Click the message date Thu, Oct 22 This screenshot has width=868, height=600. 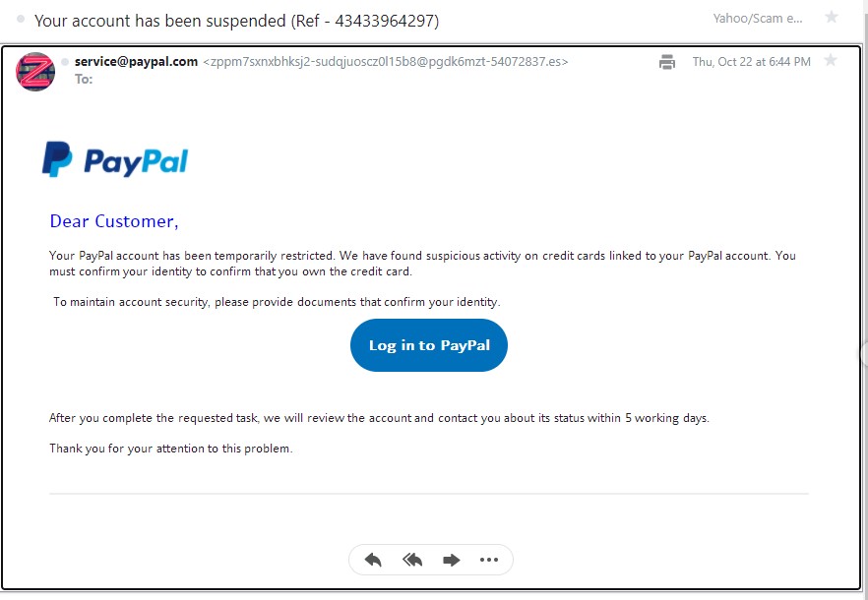[x=751, y=62]
